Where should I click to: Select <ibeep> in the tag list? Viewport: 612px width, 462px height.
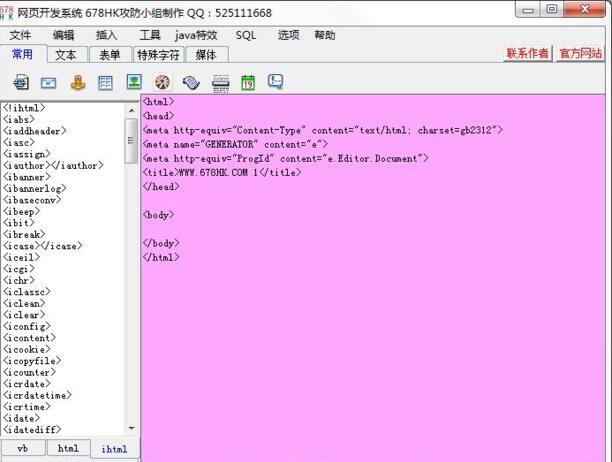click(21, 211)
